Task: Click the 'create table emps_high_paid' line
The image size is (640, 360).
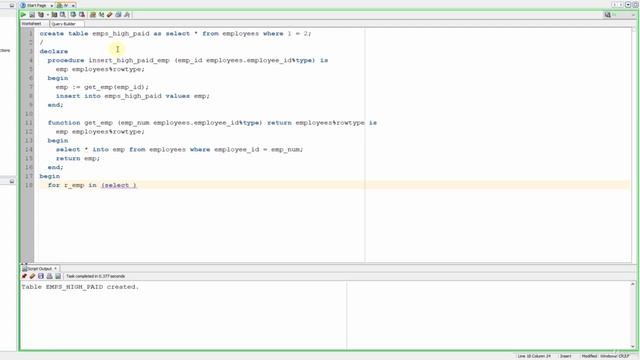Action: click(176, 33)
